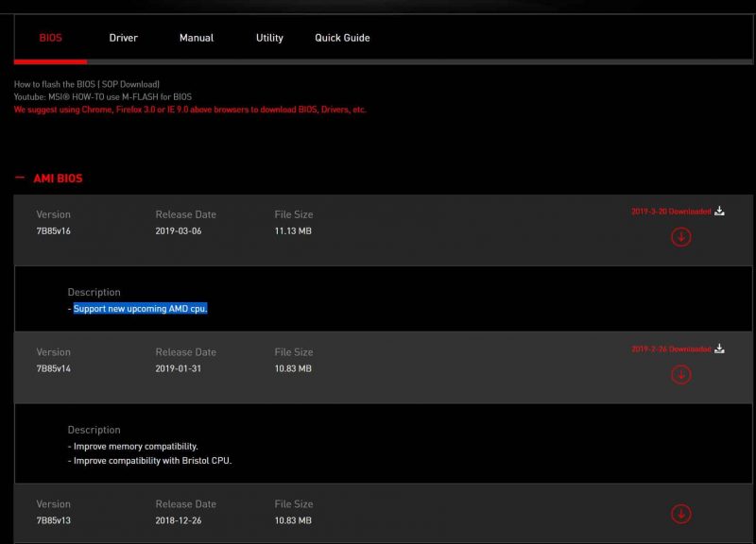Screen dimensions: 756x544
Task: Click the release date 2019-01-31
Action: point(179,368)
